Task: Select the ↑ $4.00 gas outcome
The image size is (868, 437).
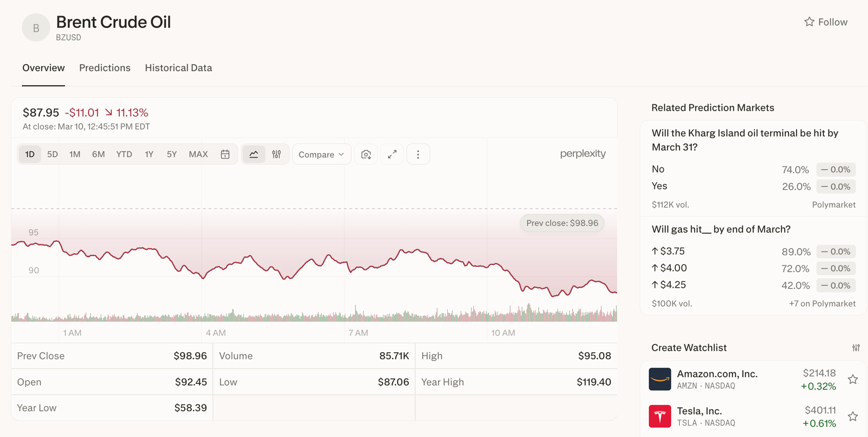Action: [754, 268]
